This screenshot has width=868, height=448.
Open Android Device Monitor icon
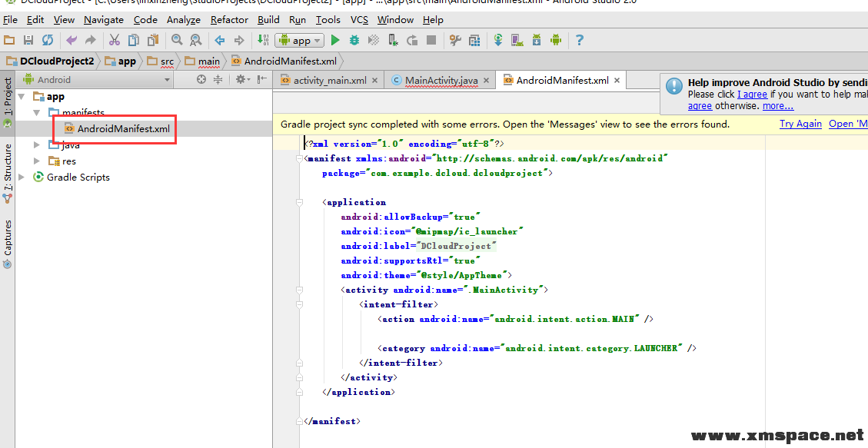556,41
